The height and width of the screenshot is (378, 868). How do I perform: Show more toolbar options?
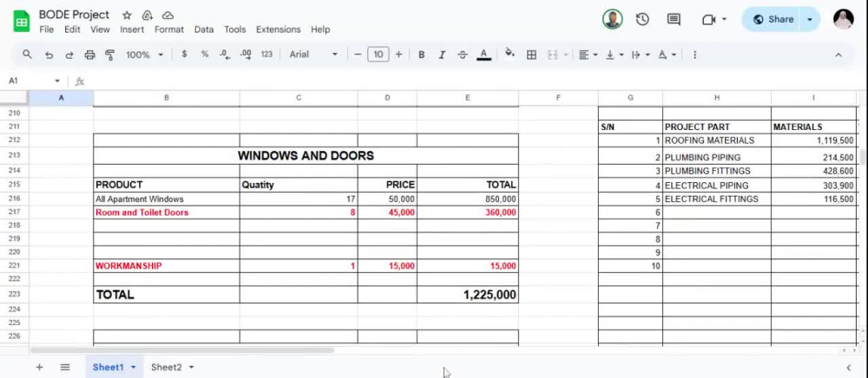click(x=694, y=54)
